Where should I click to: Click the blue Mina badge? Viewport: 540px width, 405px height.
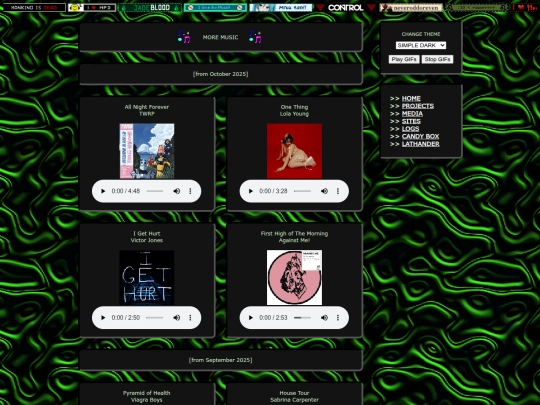[x=281, y=7]
